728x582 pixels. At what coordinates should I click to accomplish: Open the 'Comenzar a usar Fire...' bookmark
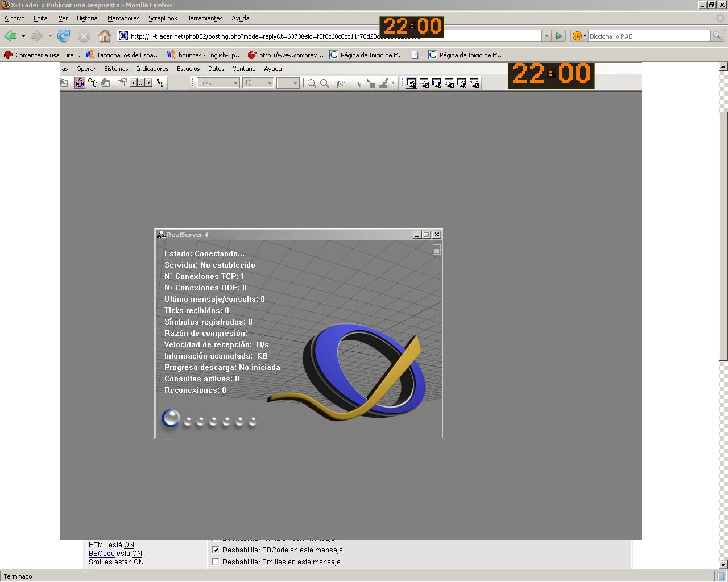coord(42,55)
